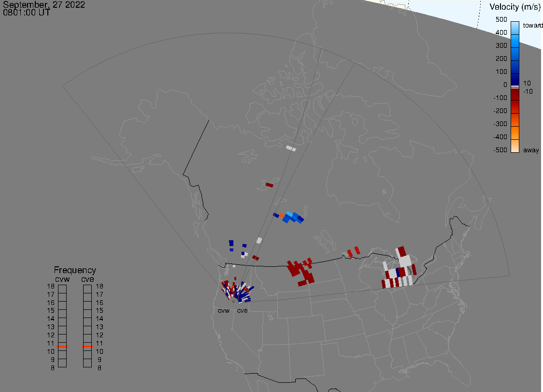
Task: Click the light blue top colorbar segment
Action: click(x=515, y=28)
